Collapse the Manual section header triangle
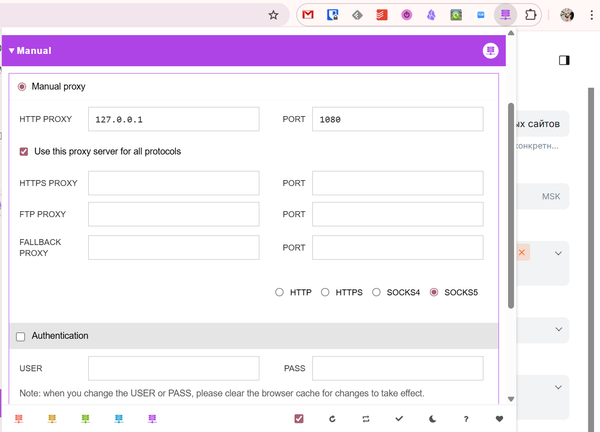 11,51
